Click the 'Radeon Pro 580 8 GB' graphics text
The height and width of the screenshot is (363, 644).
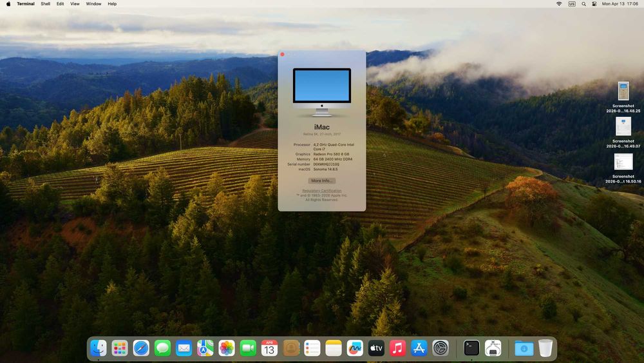tap(332, 154)
